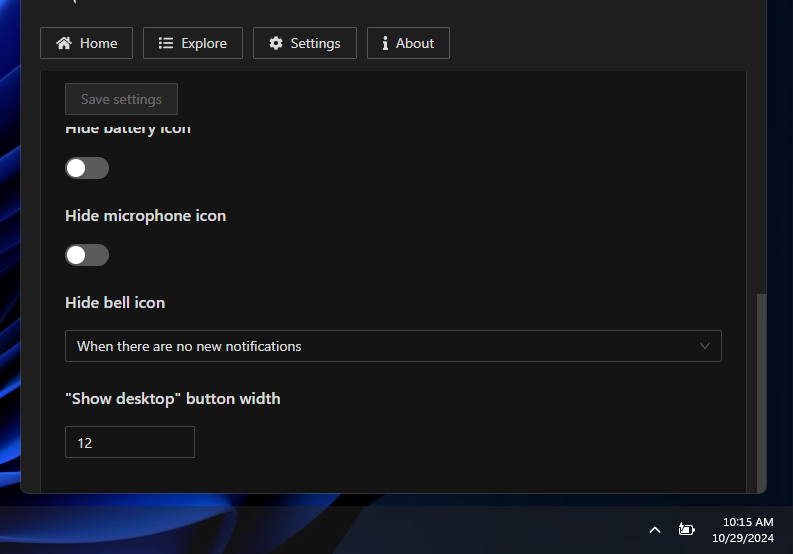Click the gear icon on Settings button
793x554 pixels.
276,43
